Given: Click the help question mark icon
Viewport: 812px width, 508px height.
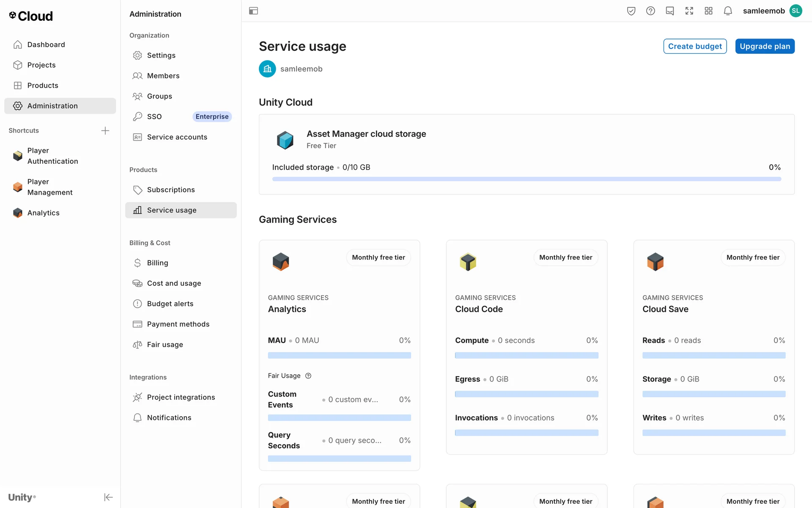Looking at the screenshot, I should point(650,11).
